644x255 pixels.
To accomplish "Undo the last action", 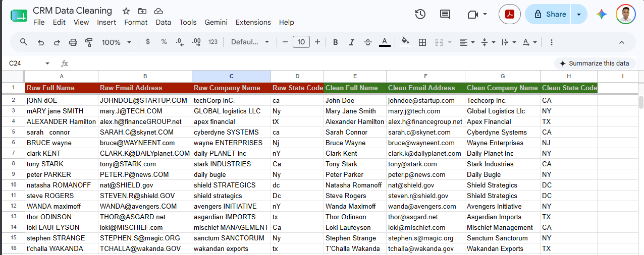I will 41,42.
